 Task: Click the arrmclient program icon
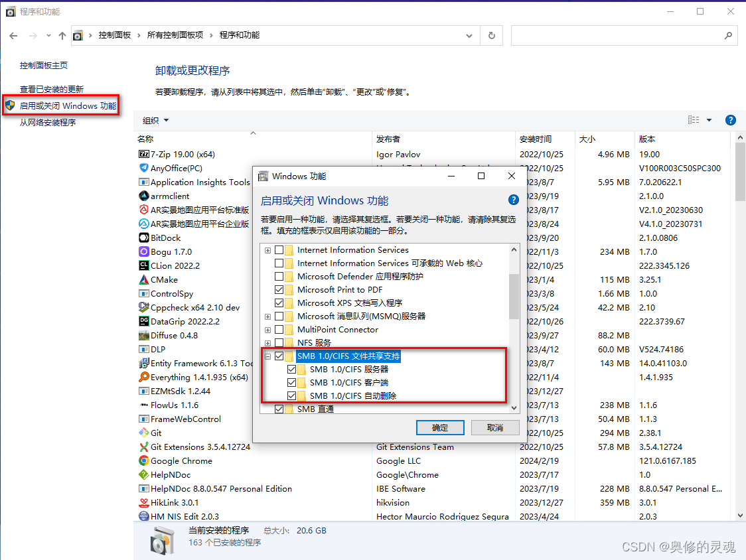[x=143, y=196]
